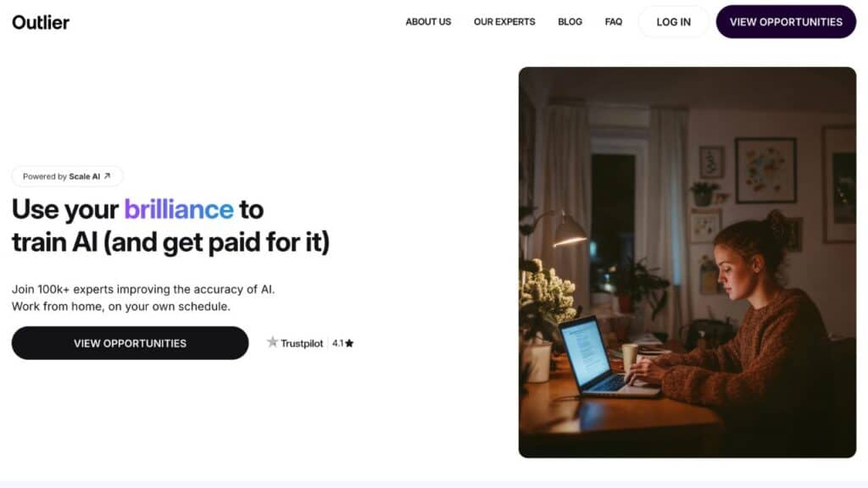Image resolution: width=868 pixels, height=488 pixels.
Task: Click the Trustpilot star logo
Action: click(272, 342)
